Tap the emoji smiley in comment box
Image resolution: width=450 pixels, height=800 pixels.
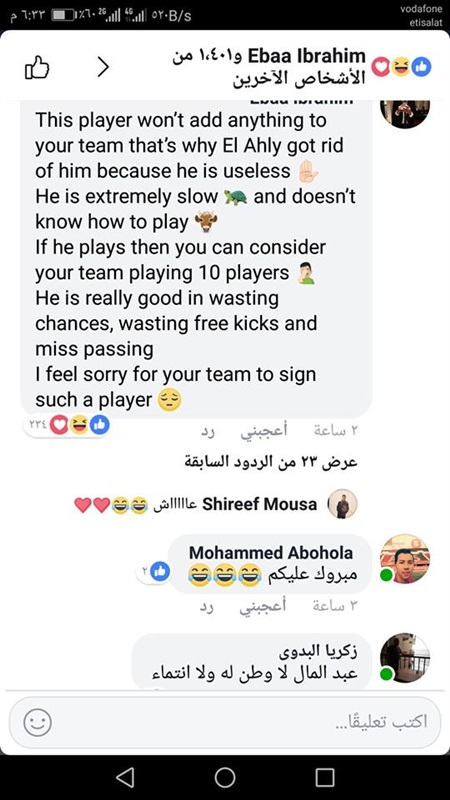coord(38,722)
